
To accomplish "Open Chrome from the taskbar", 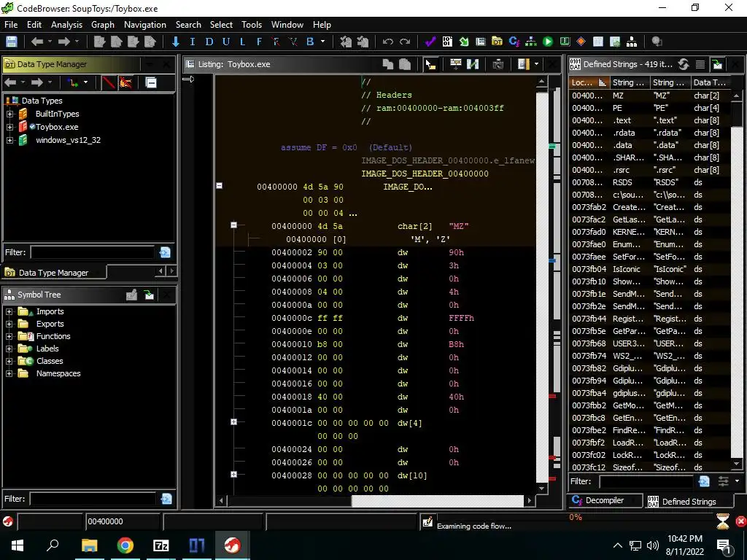I will 125,545.
